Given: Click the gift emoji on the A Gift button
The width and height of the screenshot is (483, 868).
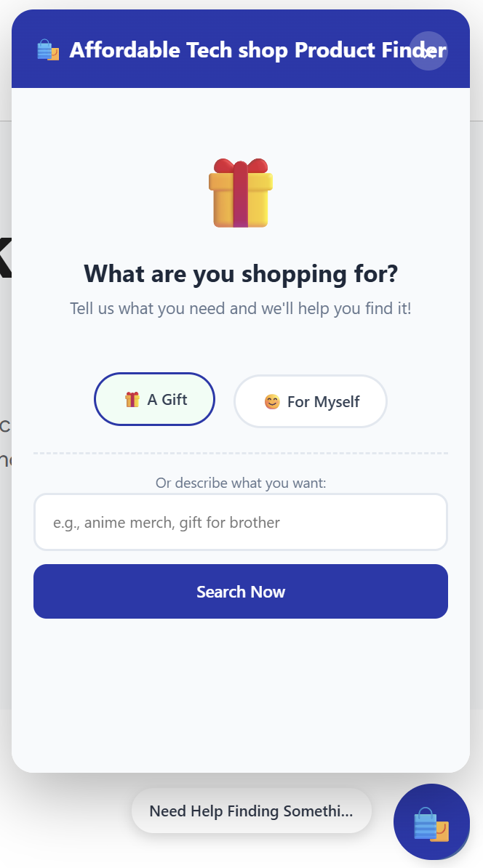Looking at the screenshot, I should click(132, 399).
